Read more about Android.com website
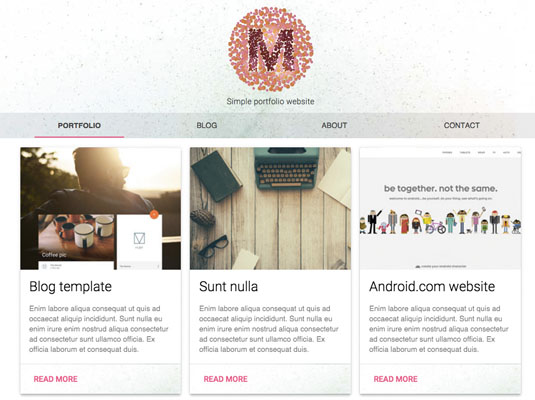Viewport: 535px width, 400px height. coord(395,379)
